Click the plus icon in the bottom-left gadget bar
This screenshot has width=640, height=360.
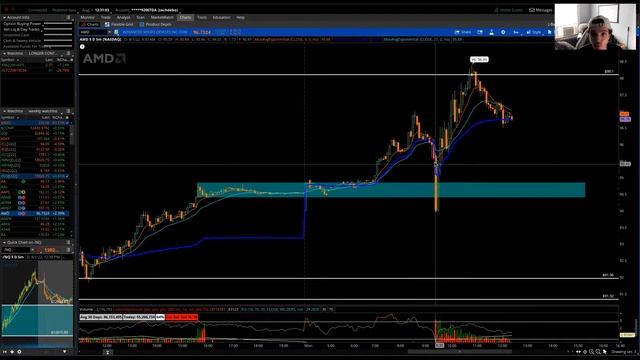tap(12, 351)
